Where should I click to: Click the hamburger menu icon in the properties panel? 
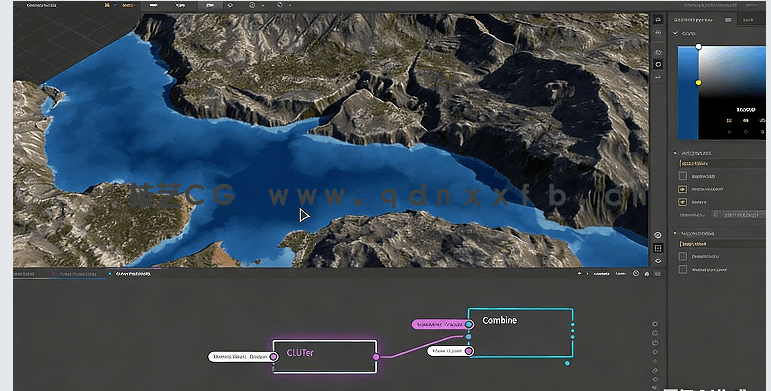coord(728,20)
